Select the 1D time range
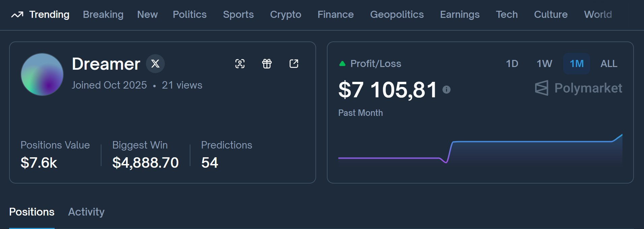The height and width of the screenshot is (229, 644). [x=512, y=64]
